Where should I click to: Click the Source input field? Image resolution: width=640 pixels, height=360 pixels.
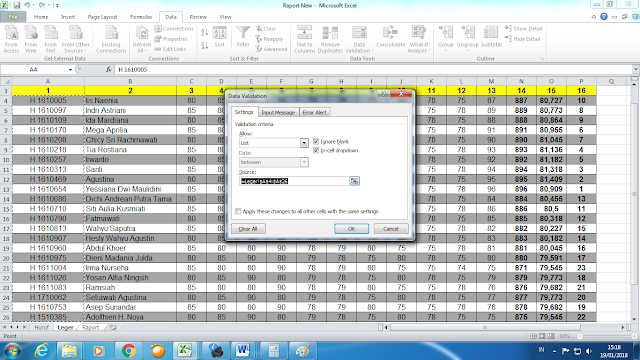tap(294, 181)
